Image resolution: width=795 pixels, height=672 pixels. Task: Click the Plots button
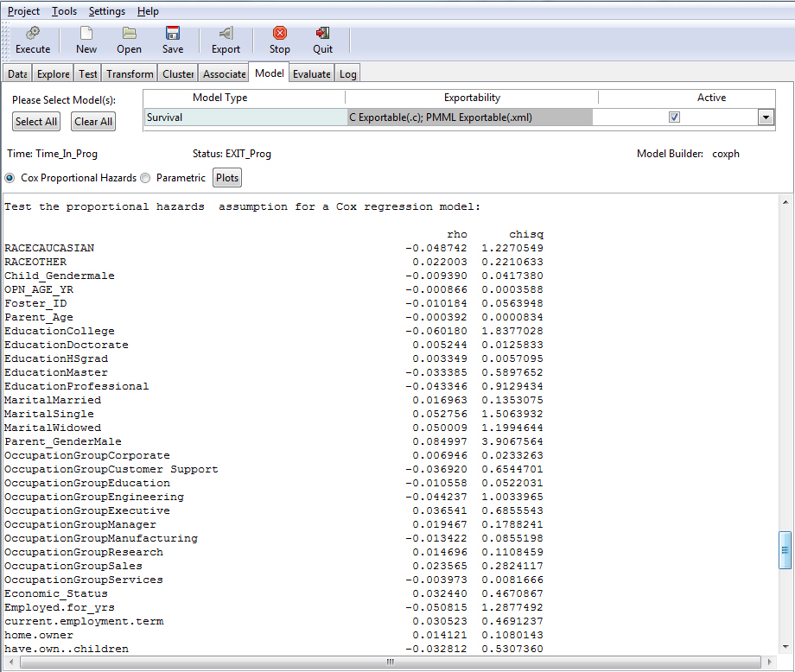click(x=227, y=178)
